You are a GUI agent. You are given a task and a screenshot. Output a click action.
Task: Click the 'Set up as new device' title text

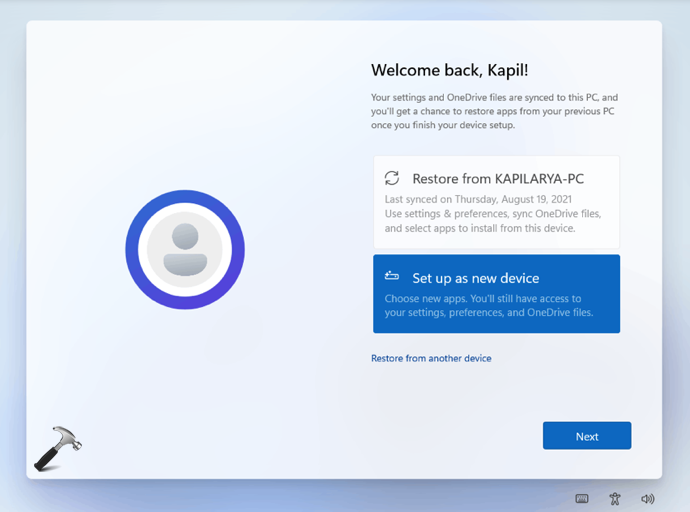(475, 278)
